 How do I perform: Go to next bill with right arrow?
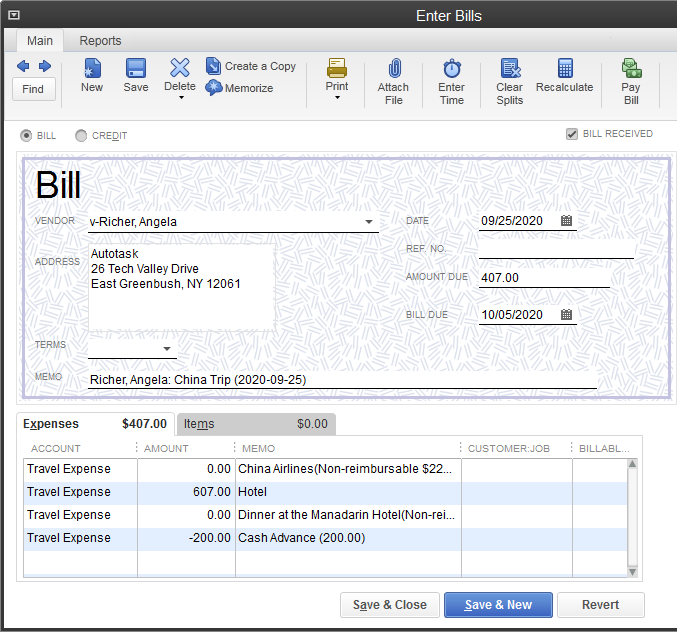(x=45, y=66)
